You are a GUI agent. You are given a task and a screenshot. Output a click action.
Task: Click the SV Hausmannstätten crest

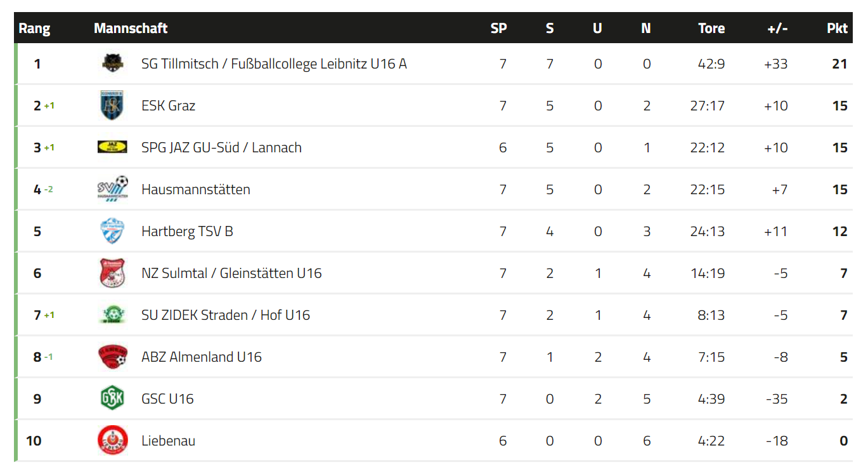click(x=112, y=188)
